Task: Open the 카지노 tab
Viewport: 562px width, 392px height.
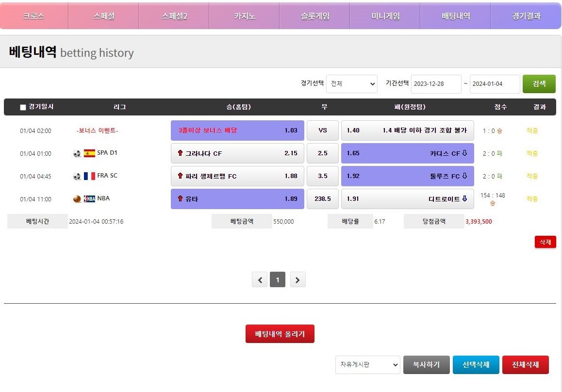Action: [244, 16]
